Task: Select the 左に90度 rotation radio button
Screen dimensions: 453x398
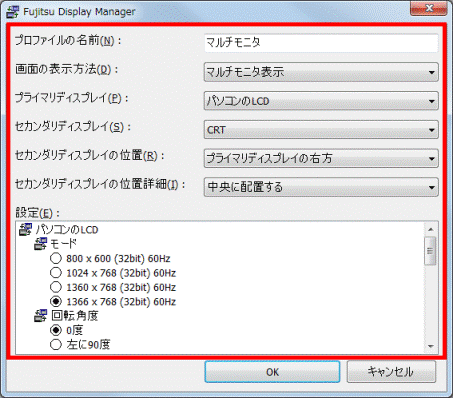Action: point(56,344)
